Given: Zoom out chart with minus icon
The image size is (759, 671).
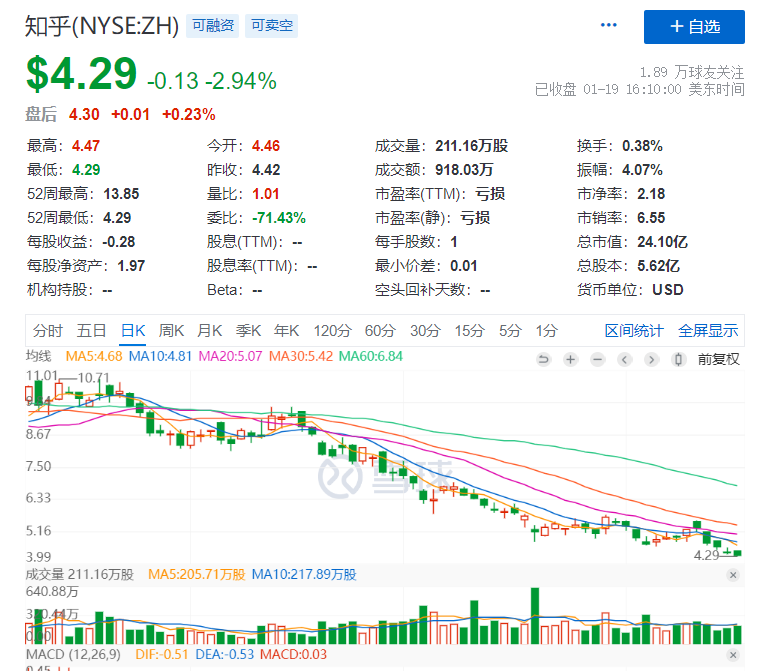Looking at the screenshot, I should tap(598, 360).
